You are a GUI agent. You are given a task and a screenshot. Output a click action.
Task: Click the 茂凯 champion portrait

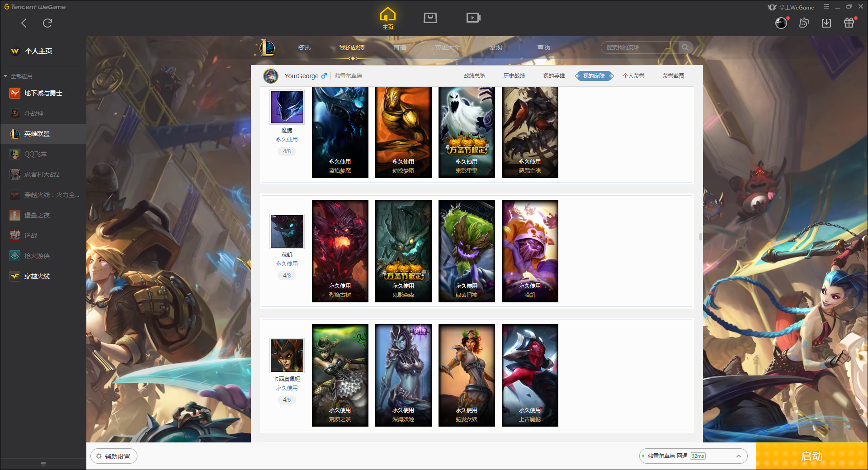coord(287,231)
